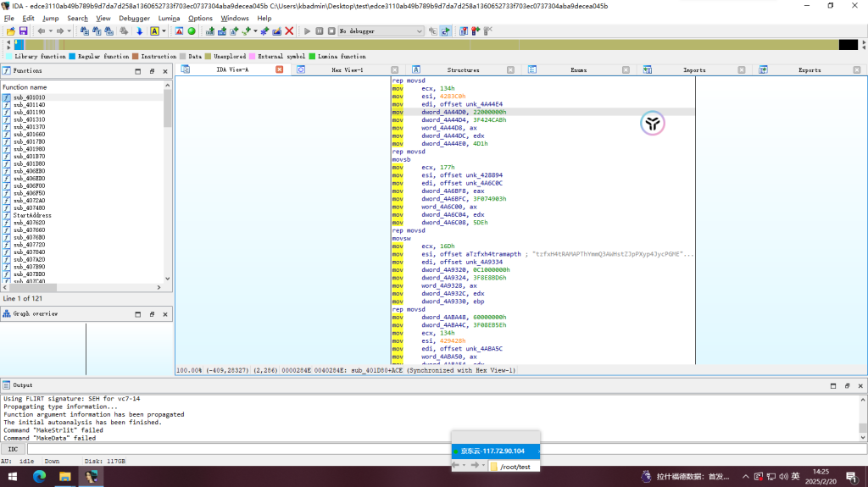868x487 pixels.
Task: Start the process with the play icon
Action: pos(307,31)
